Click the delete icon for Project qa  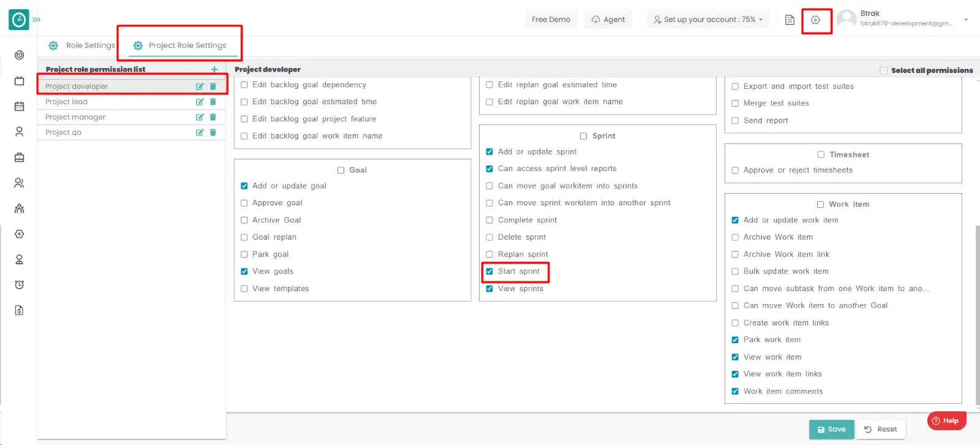pyautogui.click(x=213, y=132)
